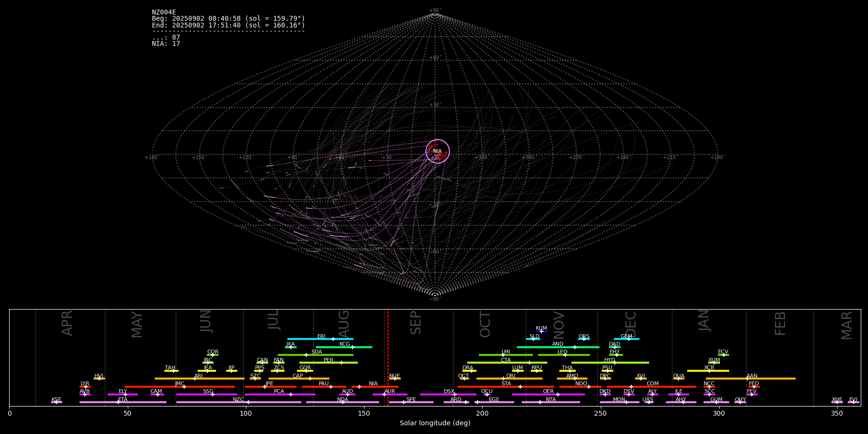The width and height of the screenshot is (868, 434).
Task: Click the NTA shower label
Action: coord(551,400)
